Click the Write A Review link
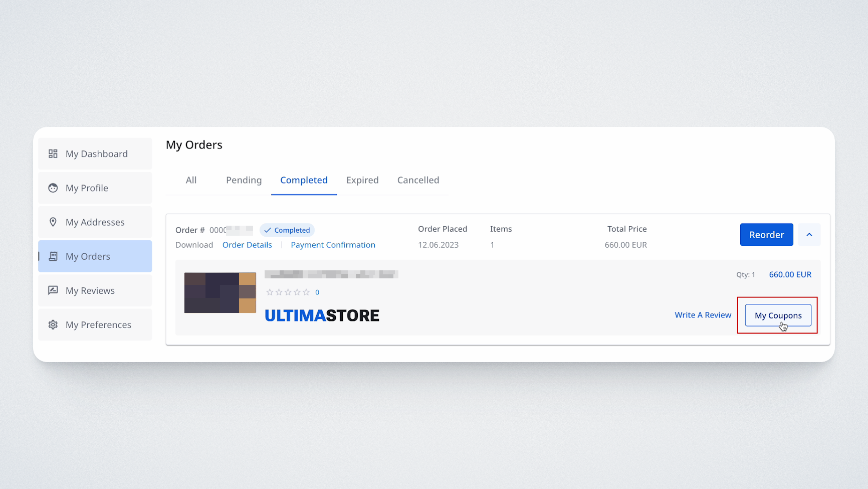The height and width of the screenshot is (489, 868). pos(703,315)
